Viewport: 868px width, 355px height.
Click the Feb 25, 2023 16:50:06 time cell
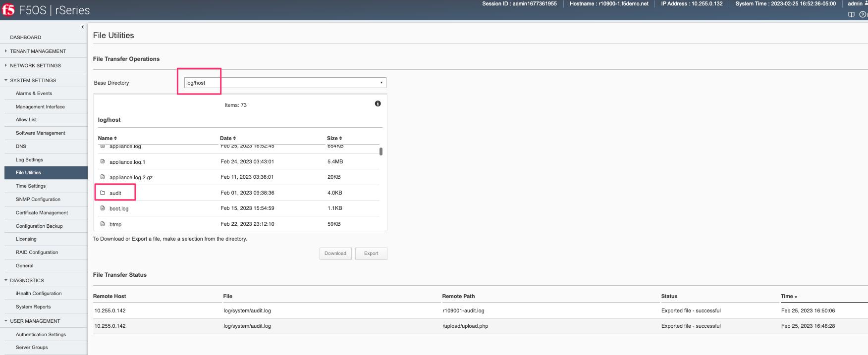pyautogui.click(x=808, y=310)
